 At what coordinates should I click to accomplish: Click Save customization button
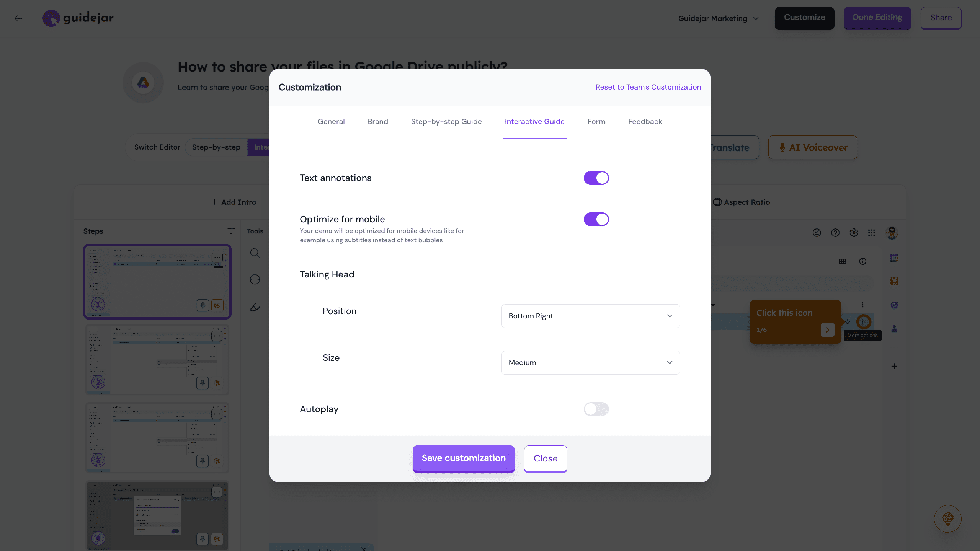(x=463, y=458)
